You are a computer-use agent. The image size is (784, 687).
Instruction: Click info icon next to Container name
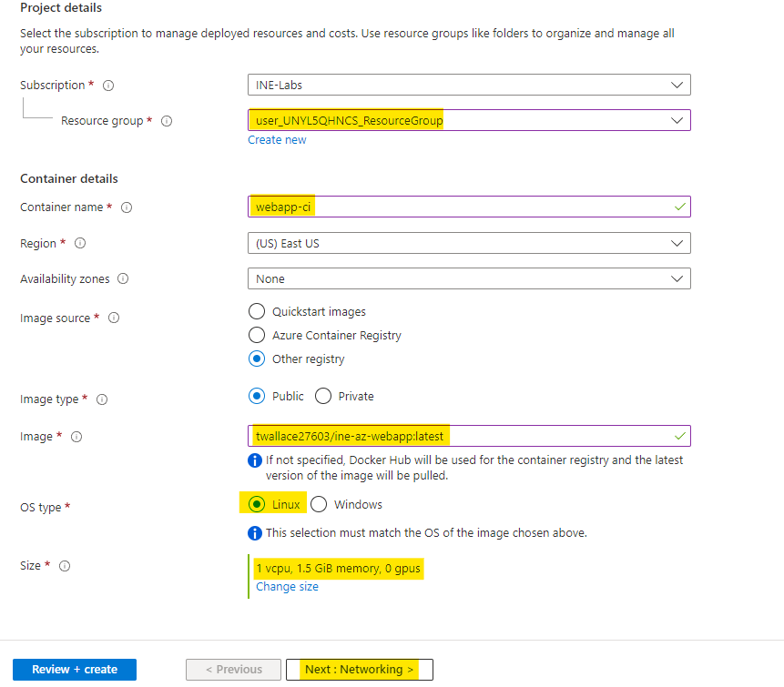click(127, 207)
